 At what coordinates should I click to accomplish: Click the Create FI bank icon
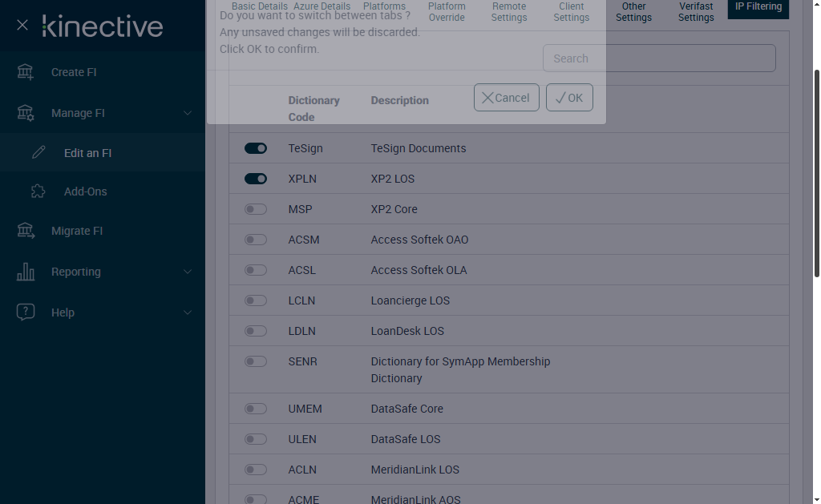[25, 72]
